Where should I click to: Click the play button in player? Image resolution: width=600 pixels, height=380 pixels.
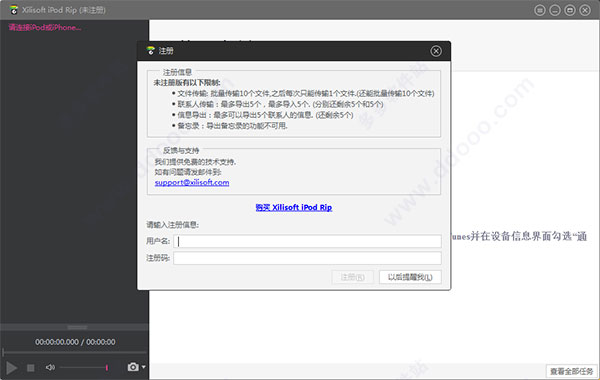[x=11, y=368]
